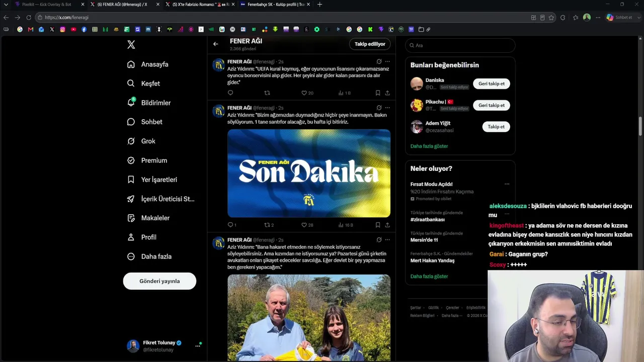Image resolution: width=644 pixels, height=362 pixels.
Task: Show more suggestions under Bunları beğenebilirsin
Action: pyautogui.click(x=429, y=146)
